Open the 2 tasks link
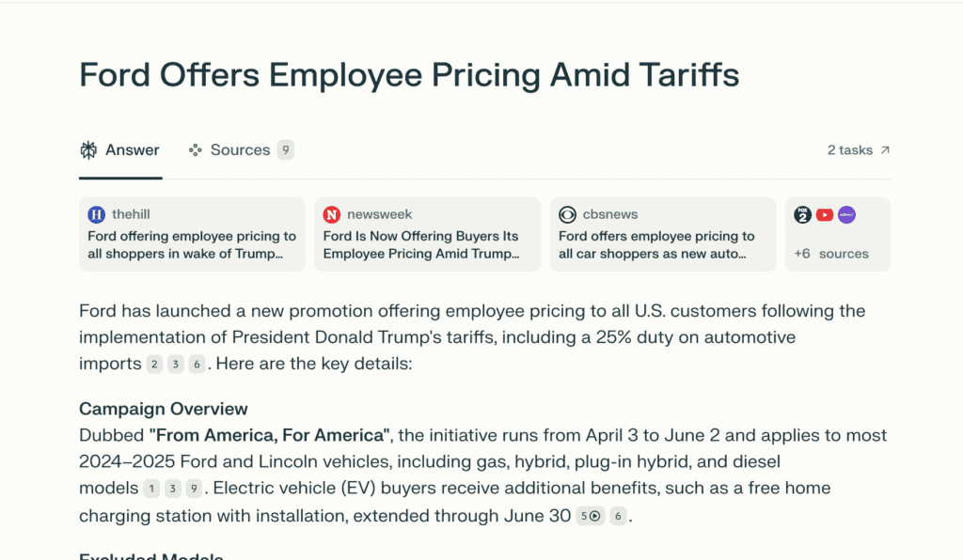963x560 pixels. pyautogui.click(x=850, y=150)
